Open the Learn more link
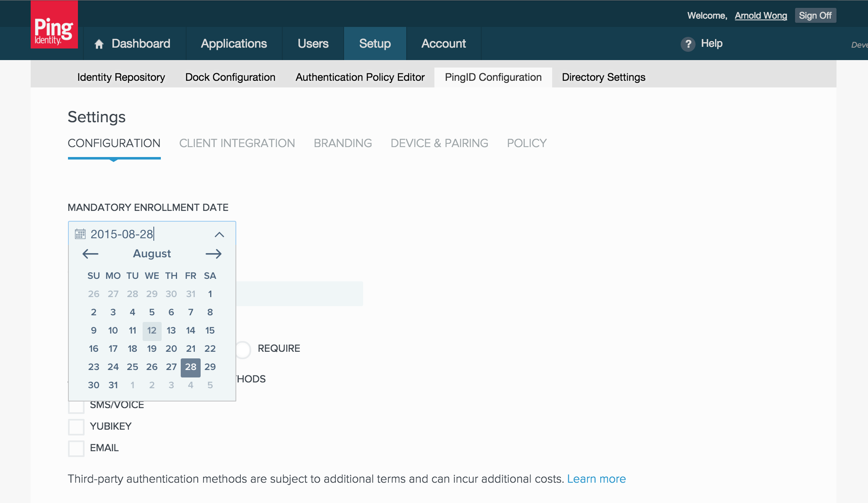This screenshot has height=503, width=868. 596,479
